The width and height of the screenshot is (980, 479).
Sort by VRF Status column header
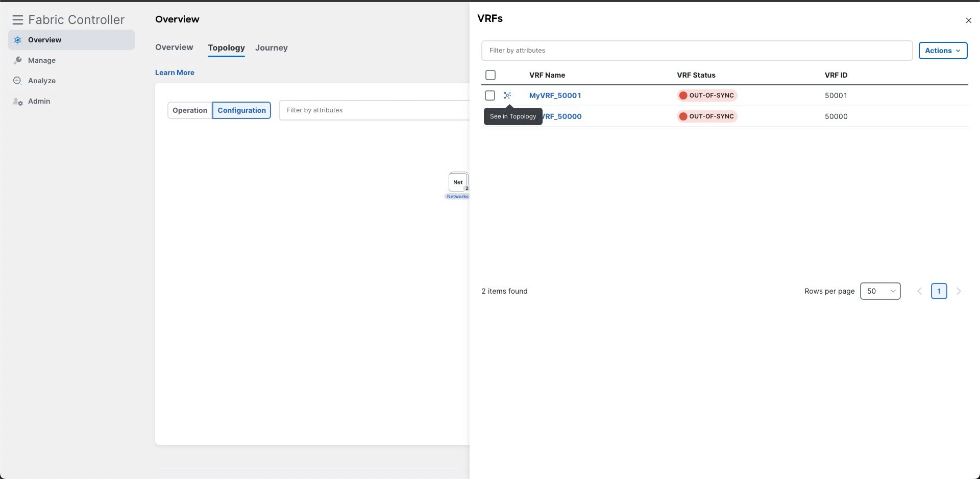(x=696, y=75)
